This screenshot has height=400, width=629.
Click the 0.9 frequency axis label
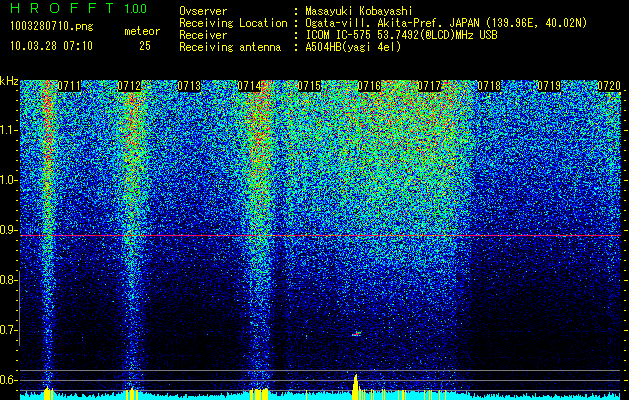[x=8, y=230]
